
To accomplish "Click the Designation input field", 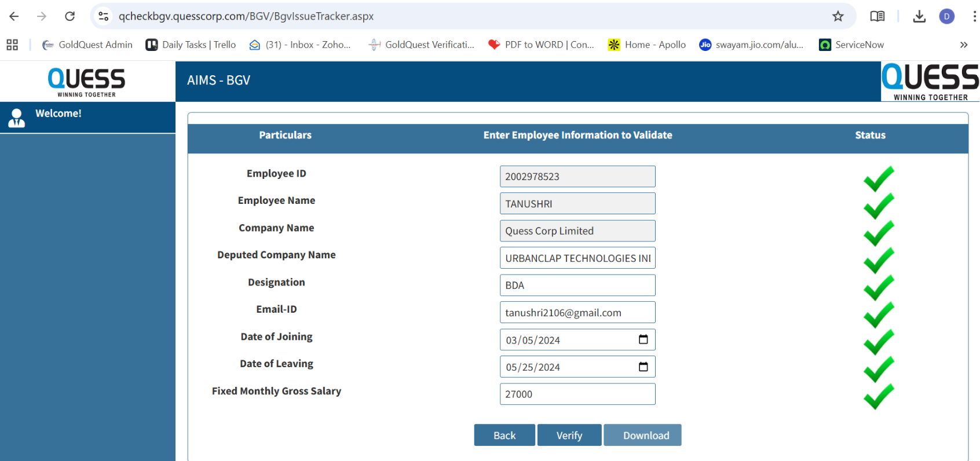I will tap(577, 285).
